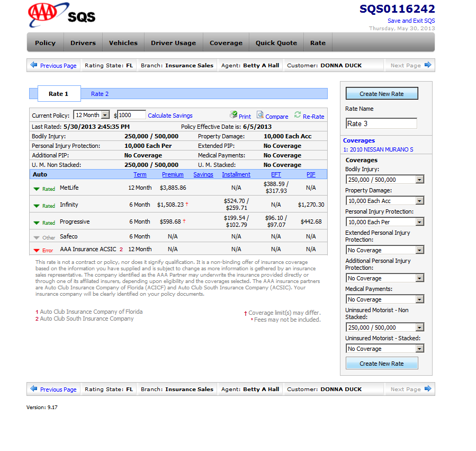The width and height of the screenshot is (476, 451).
Task: Go to the Driver Usage menu tab
Action: [173, 43]
